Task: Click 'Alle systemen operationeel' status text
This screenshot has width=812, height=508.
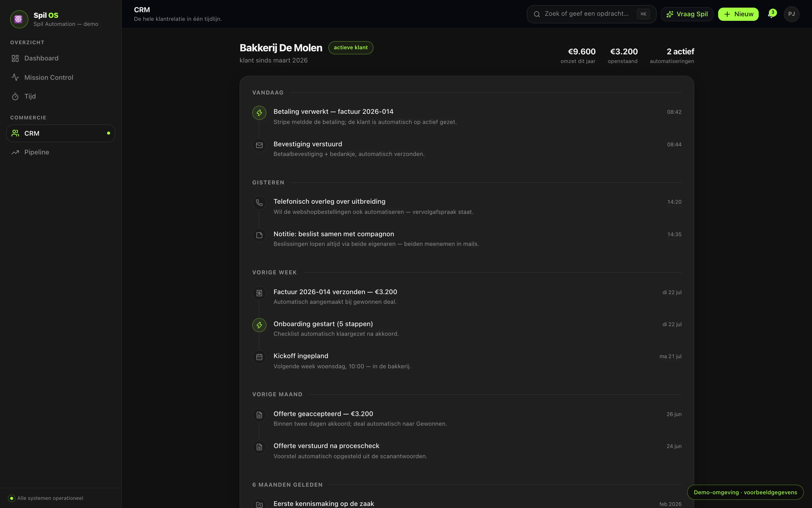Action: [x=50, y=498]
